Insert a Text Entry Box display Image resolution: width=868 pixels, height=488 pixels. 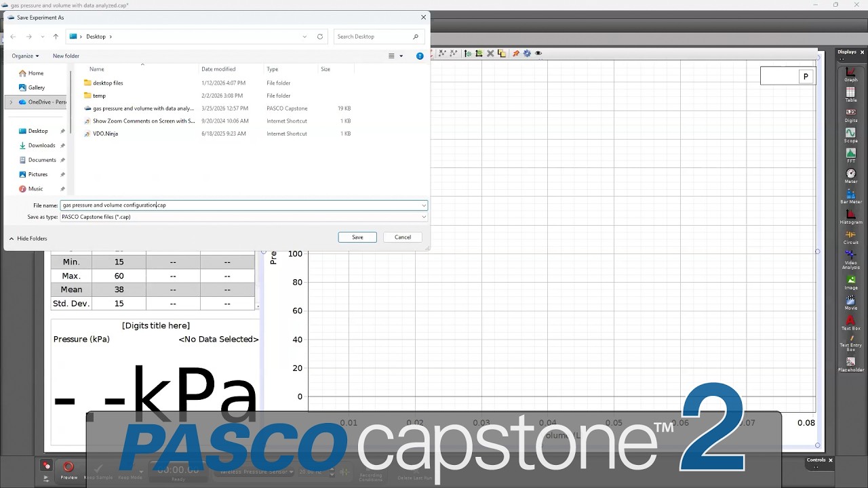(850, 343)
